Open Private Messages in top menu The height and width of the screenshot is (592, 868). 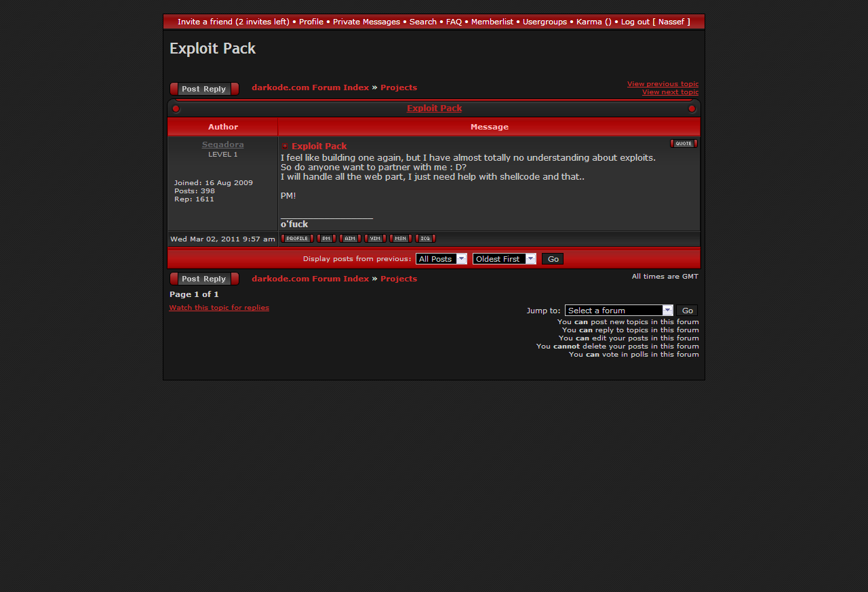pos(366,22)
